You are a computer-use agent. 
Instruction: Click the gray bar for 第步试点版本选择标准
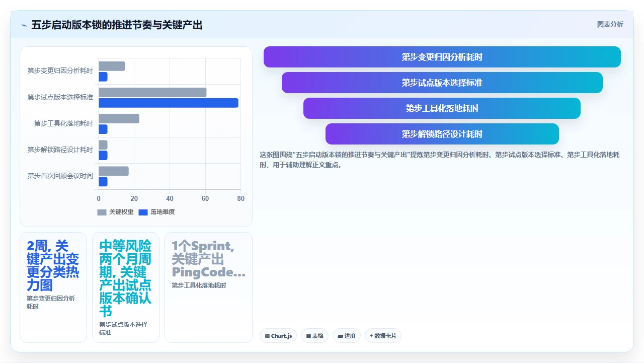(x=152, y=93)
